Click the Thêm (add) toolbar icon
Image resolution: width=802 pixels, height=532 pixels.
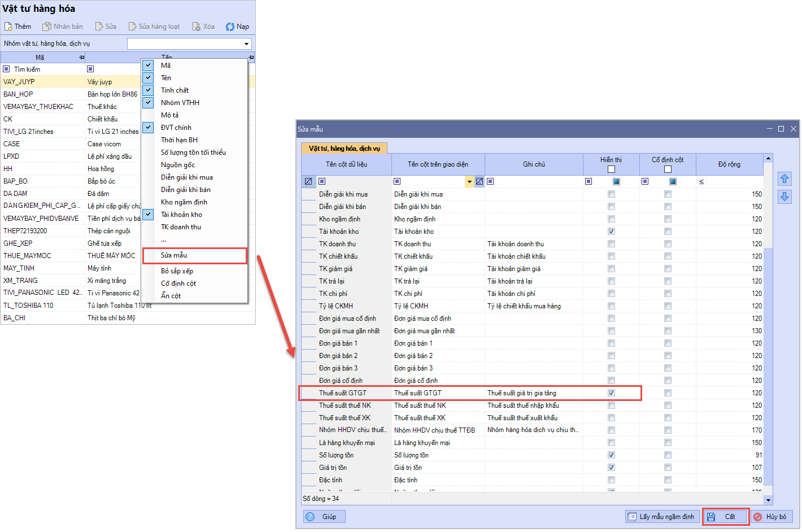8,27
